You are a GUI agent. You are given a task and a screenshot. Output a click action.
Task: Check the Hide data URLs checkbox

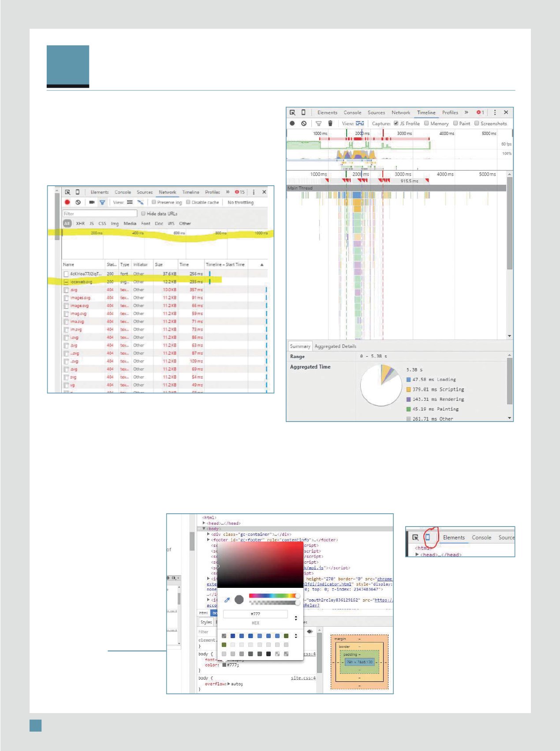tap(143, 213)
